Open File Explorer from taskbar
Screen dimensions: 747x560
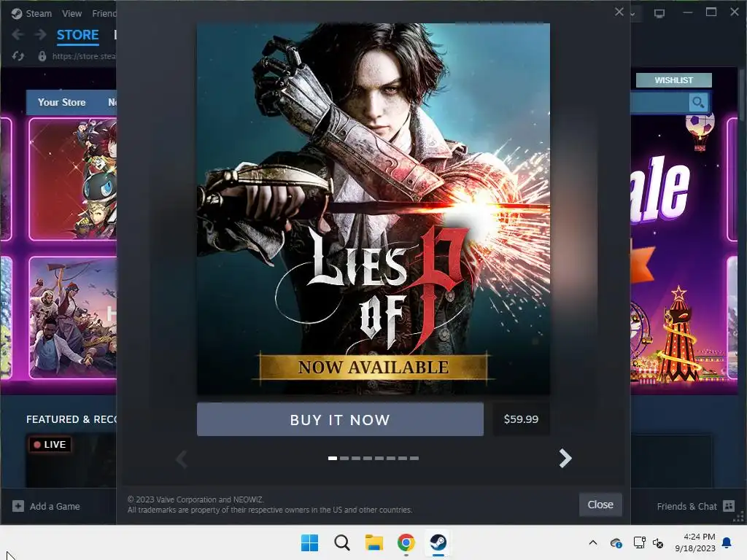click(x=374, y=542)
